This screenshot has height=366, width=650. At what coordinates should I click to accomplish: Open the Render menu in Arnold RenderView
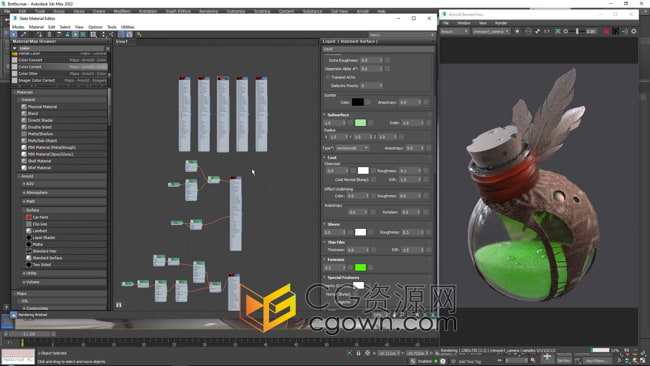tap(501, 23)
